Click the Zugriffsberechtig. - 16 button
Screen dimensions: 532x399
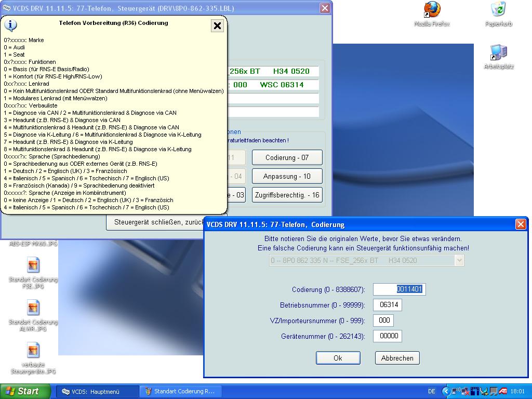click(287, 195)
